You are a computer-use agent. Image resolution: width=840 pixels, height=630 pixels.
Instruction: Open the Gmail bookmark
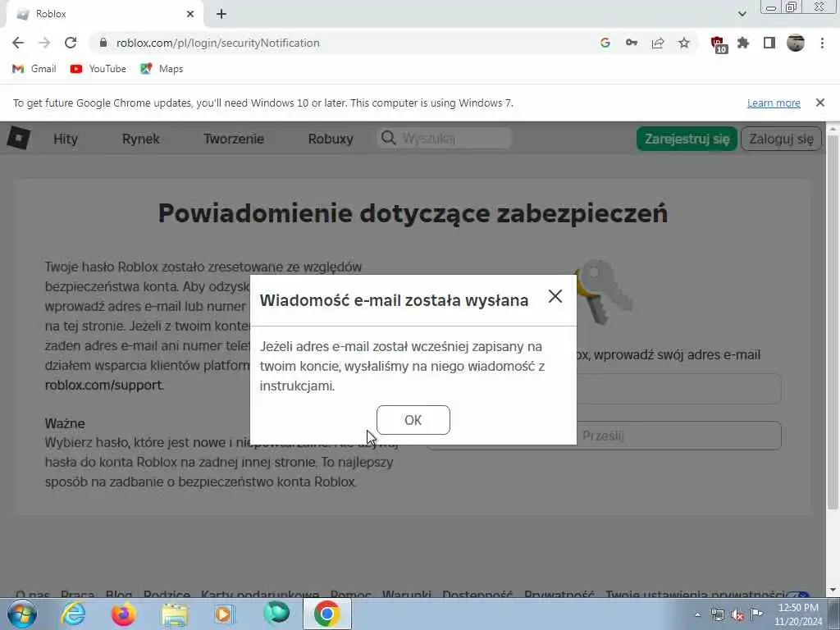34,69
